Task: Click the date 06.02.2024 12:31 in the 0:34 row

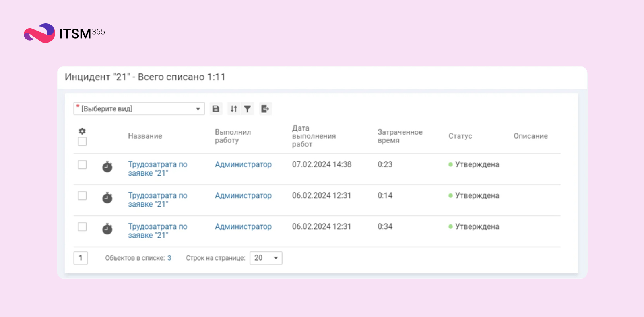Action: pyautogui.click(x=322, y=226)
